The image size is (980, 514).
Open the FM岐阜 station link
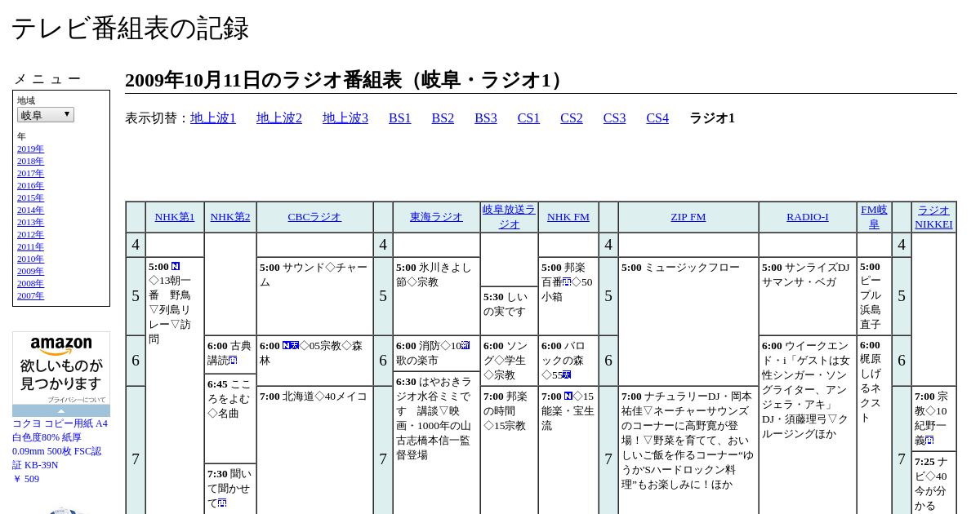(874, 217)
